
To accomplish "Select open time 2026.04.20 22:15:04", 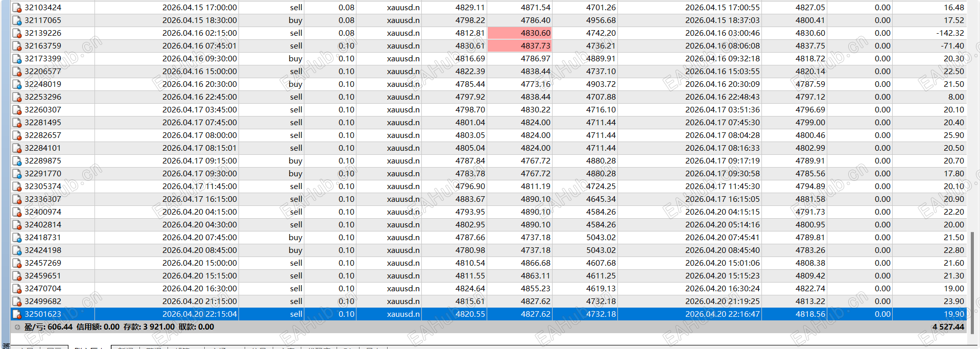I will [x=200, y=314].
